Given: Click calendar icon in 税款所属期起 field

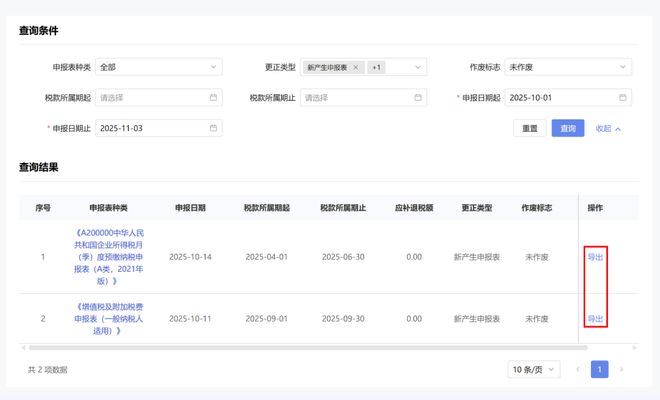Looking at the screenshot, I should pos(213,98).
